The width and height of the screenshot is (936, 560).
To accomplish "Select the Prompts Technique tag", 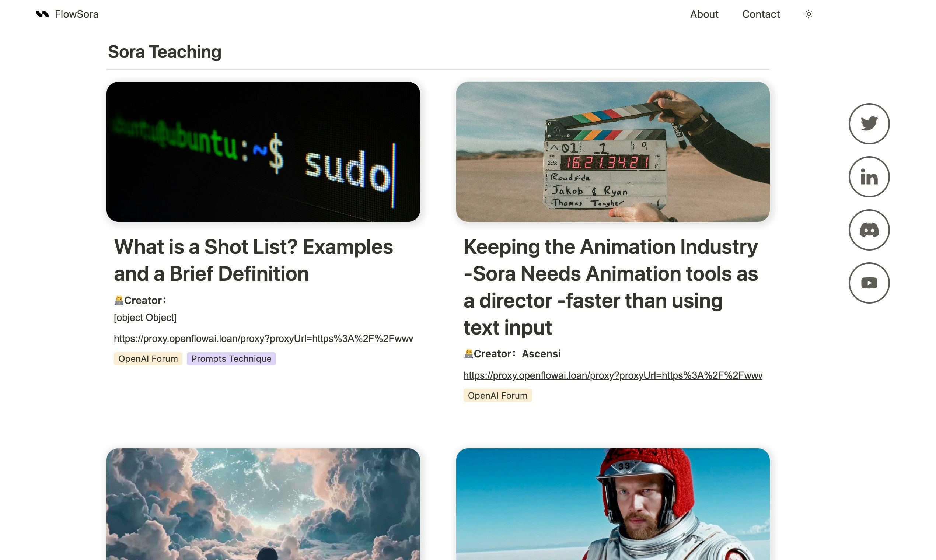I will (231, 359).
